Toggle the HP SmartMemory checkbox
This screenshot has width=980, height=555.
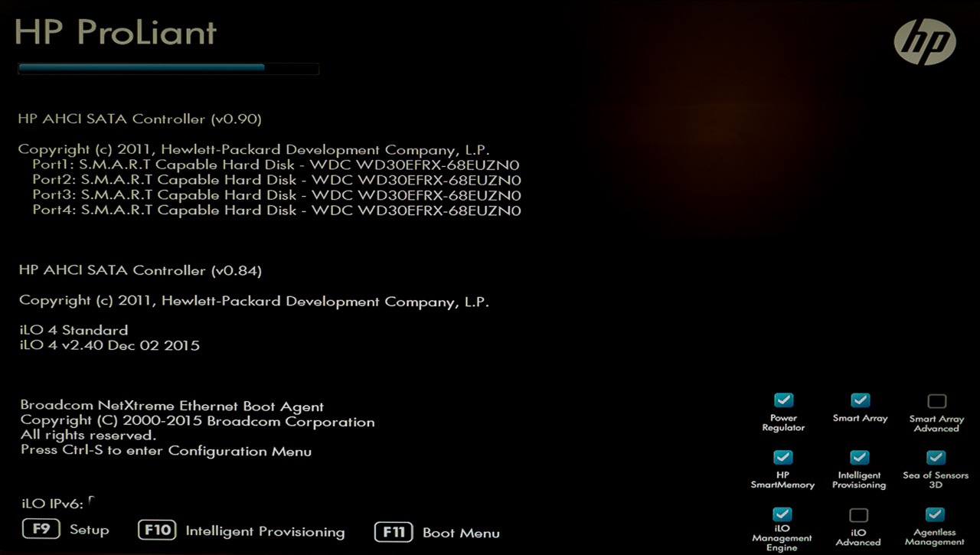click(782, 457)
